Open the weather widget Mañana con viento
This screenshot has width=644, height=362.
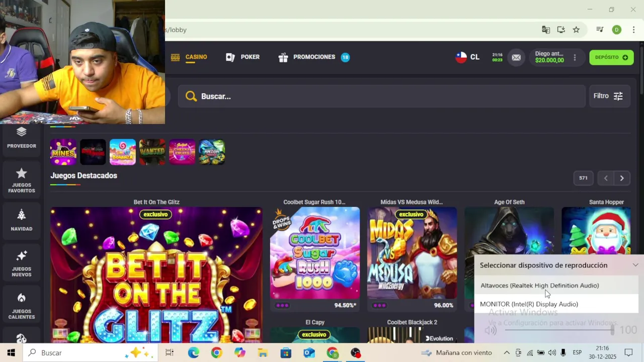click(456, 353)
